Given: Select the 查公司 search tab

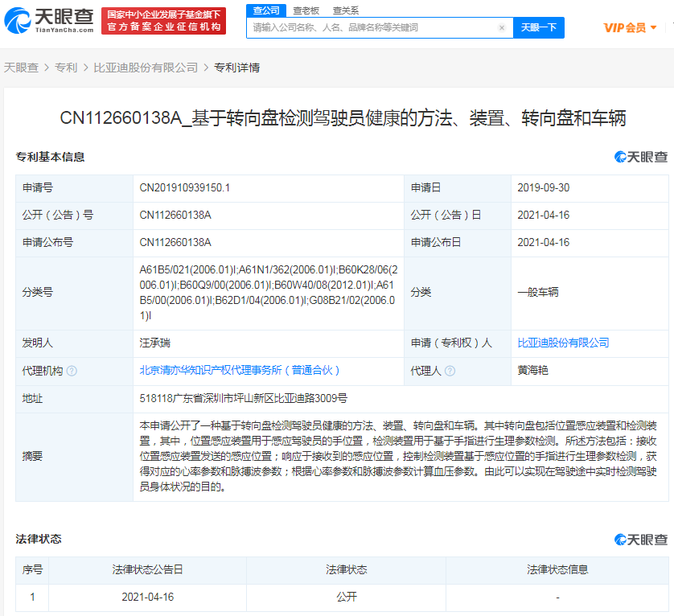Looking at the screenshot, I should pos(266,10).
